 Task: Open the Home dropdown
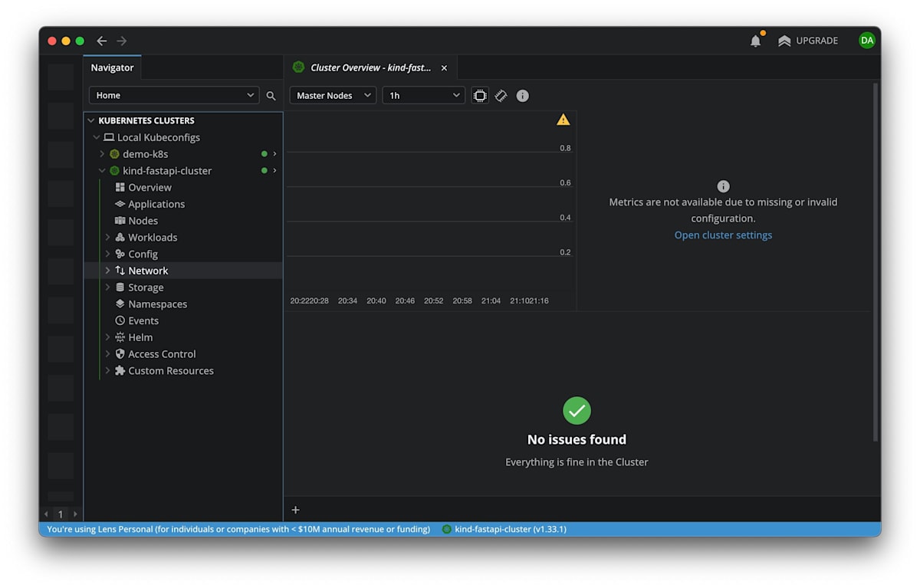coord(174,95)
